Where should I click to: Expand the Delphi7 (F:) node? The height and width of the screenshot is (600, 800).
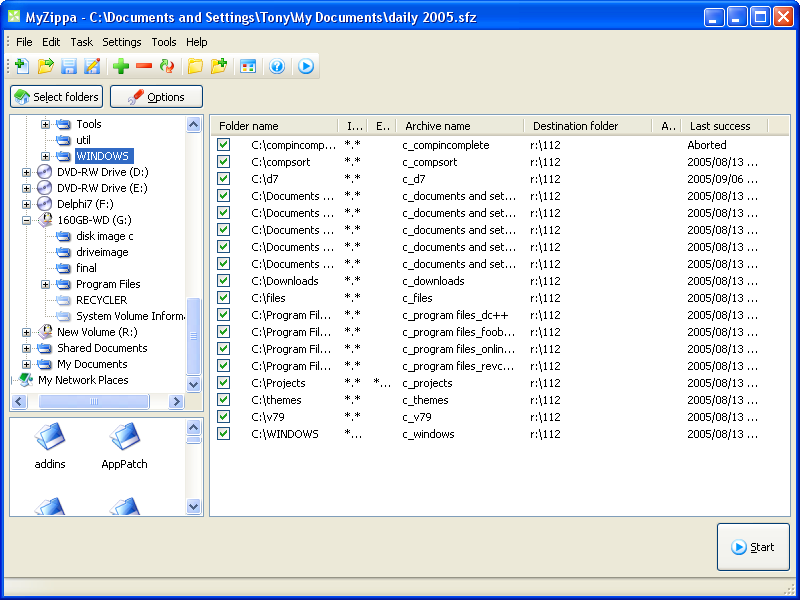pyautogui.click(x=27, y=204)
